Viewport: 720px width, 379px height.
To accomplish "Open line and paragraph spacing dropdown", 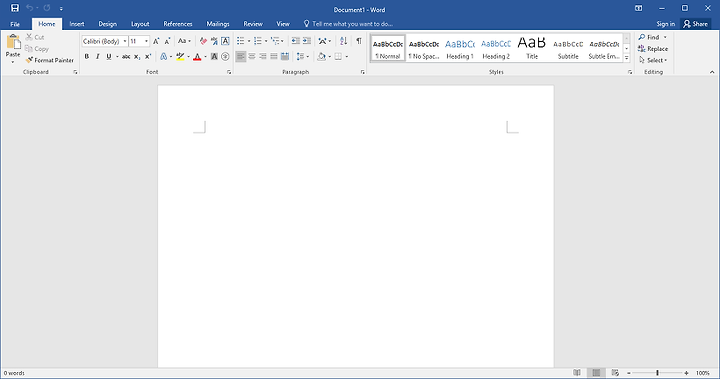I will pyautogui.click(x=308, y=57).
